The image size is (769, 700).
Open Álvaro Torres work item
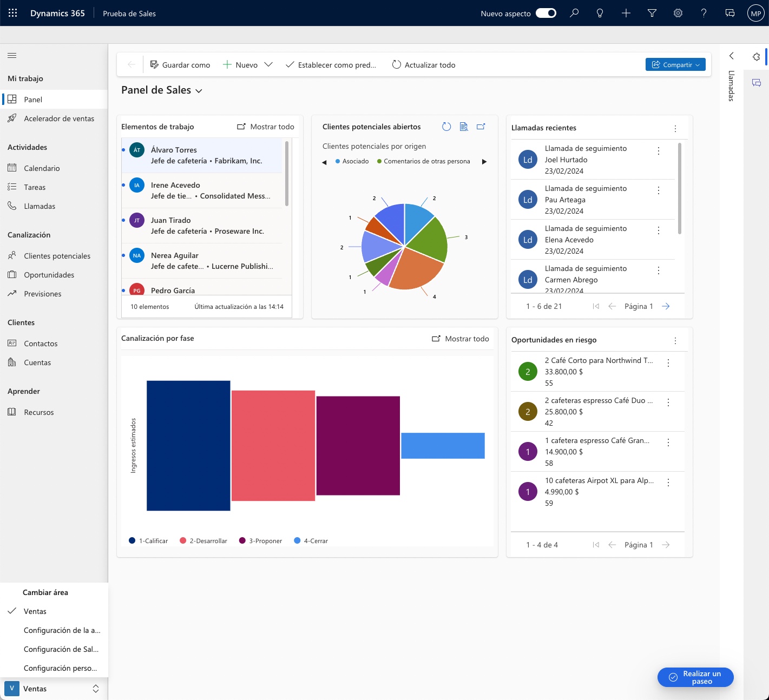pos(202,155)
